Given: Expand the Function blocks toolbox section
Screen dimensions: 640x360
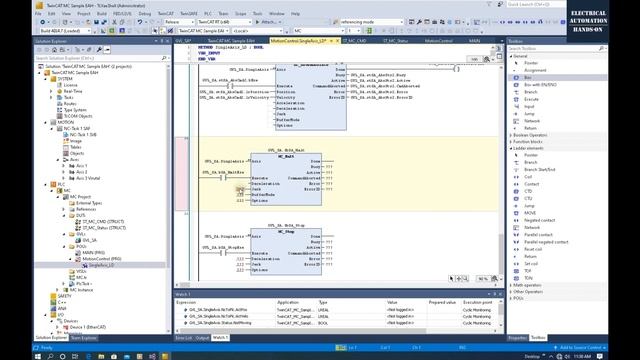Looking at the screenshot, I should (x=511, y=142).
